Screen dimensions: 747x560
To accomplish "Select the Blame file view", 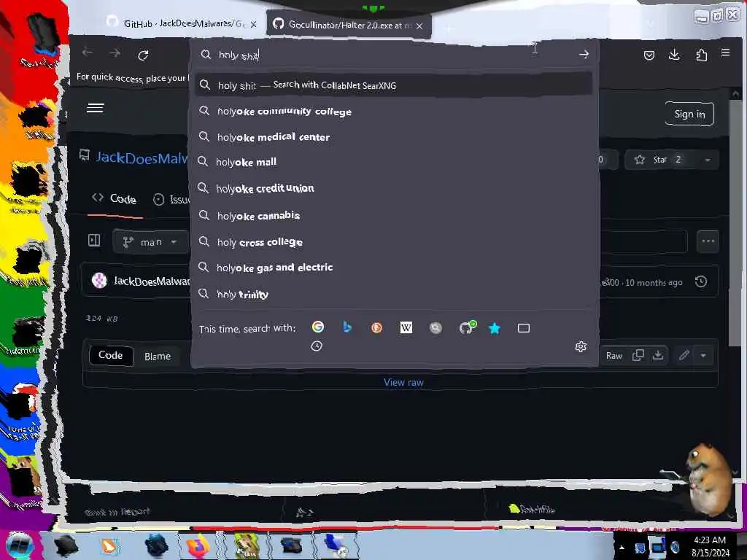I will coord(158,356).
